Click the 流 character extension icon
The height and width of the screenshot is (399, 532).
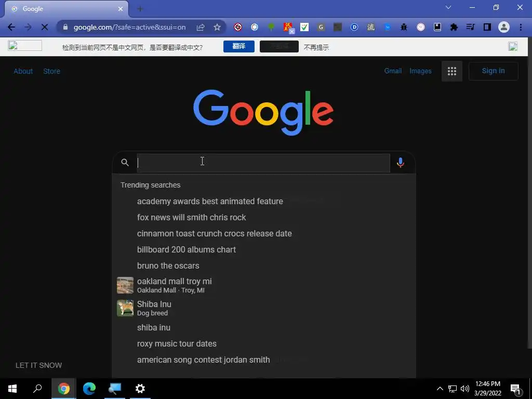[x=371, y=27]
